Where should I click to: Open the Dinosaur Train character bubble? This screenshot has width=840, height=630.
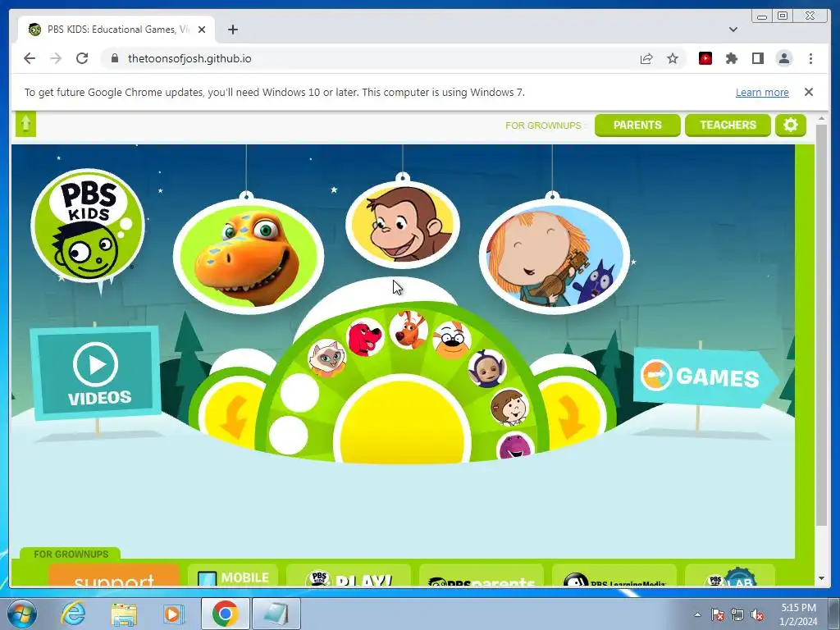(249, 256)
